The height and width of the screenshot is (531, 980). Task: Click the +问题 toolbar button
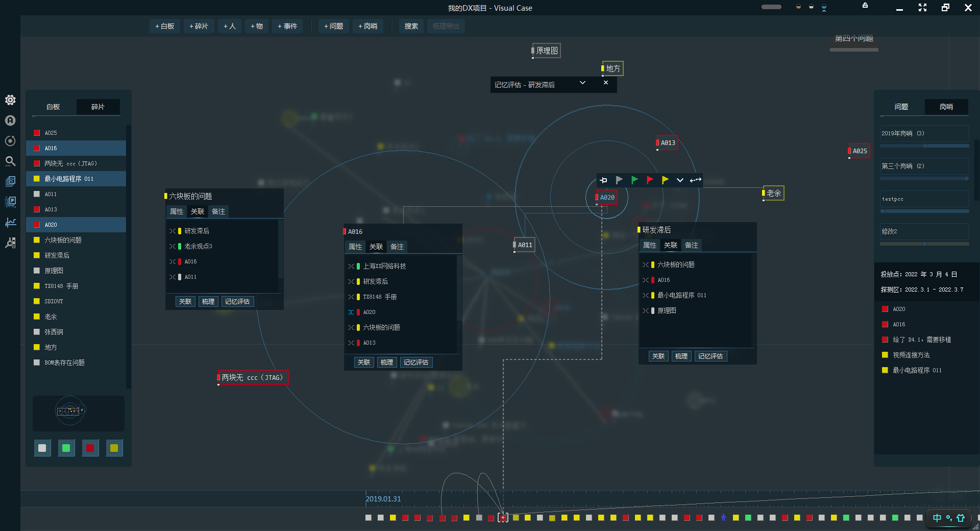333,26
